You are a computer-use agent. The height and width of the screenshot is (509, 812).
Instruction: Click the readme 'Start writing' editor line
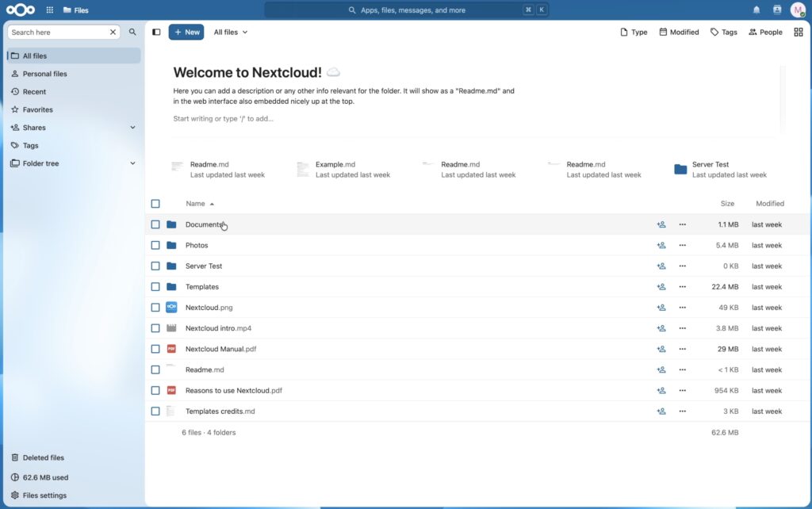click(223, 119)
